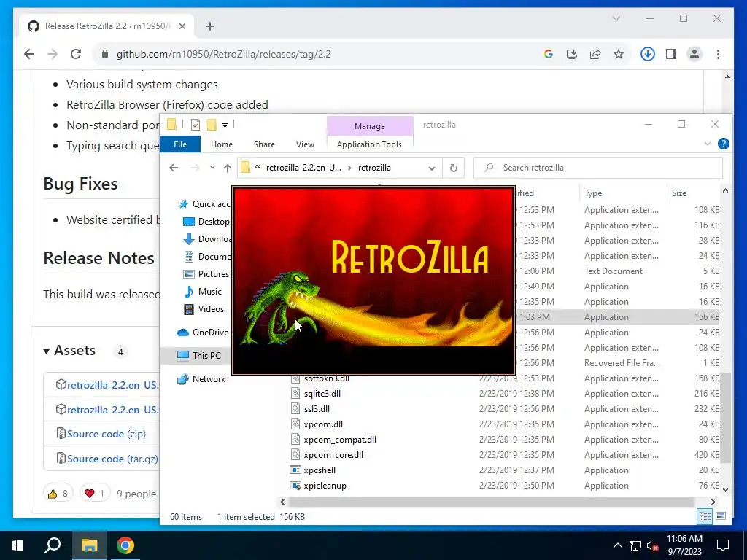Open Source code (zip) link
747x560 pixels.
107,434
